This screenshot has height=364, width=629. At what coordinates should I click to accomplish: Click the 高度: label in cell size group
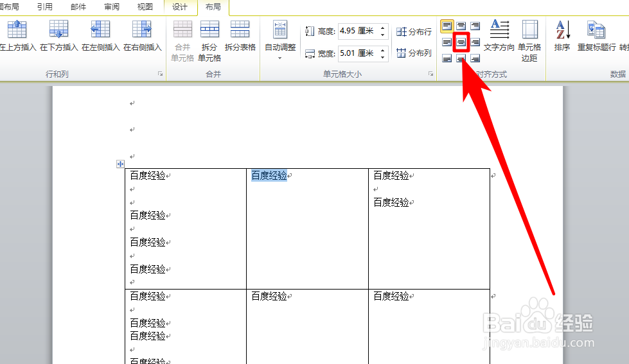click(326, 31)
